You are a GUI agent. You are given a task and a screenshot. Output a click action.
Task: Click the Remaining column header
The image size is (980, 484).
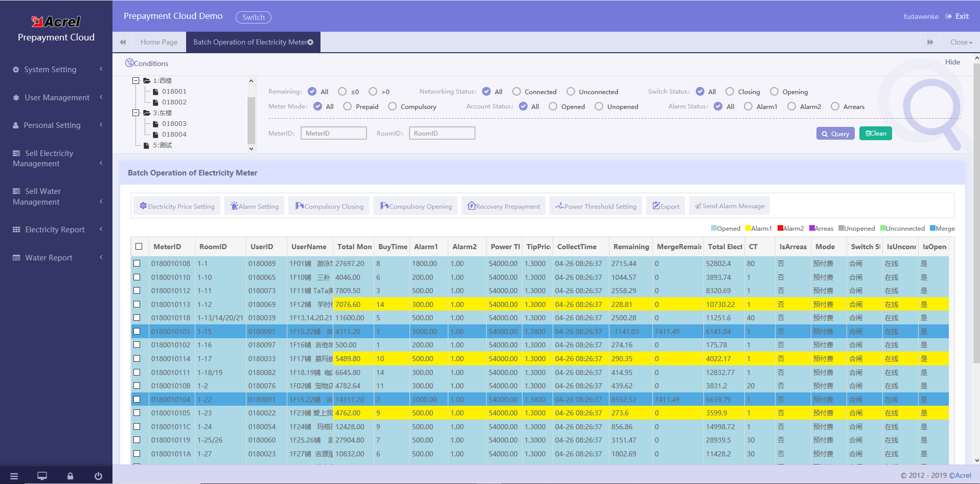(631, 247)
